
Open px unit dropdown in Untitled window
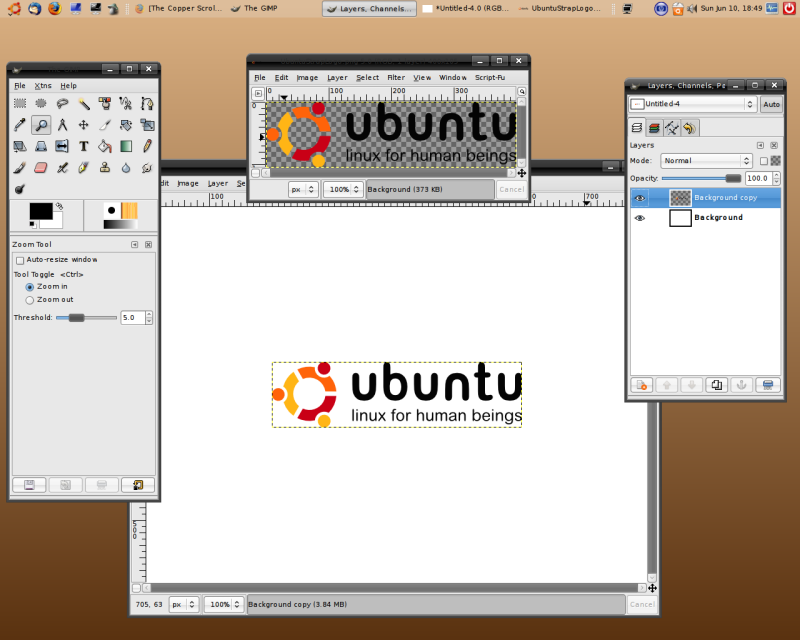pos(184,604)
